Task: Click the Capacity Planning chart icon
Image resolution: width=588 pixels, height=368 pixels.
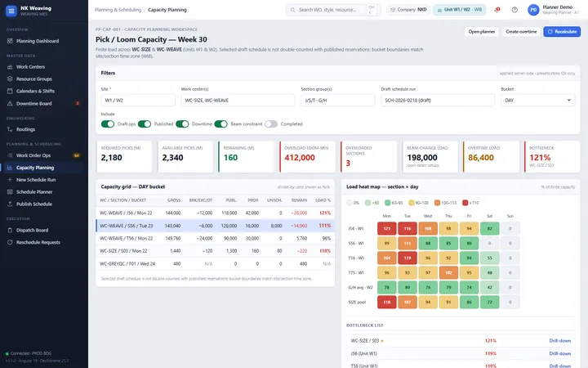Action: pyautogui.click(x=10, y=168)
